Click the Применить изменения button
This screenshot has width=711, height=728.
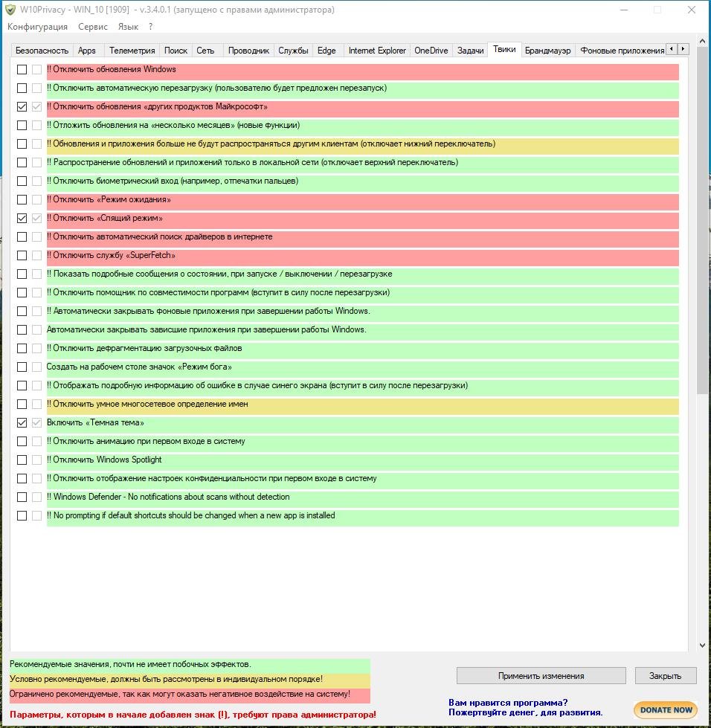pos(541,676)
